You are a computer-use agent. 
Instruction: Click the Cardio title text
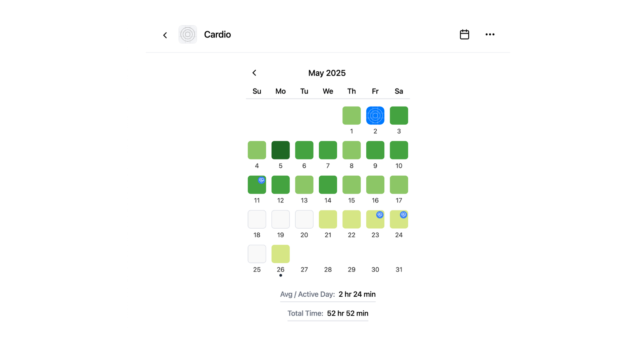point(217,35)
